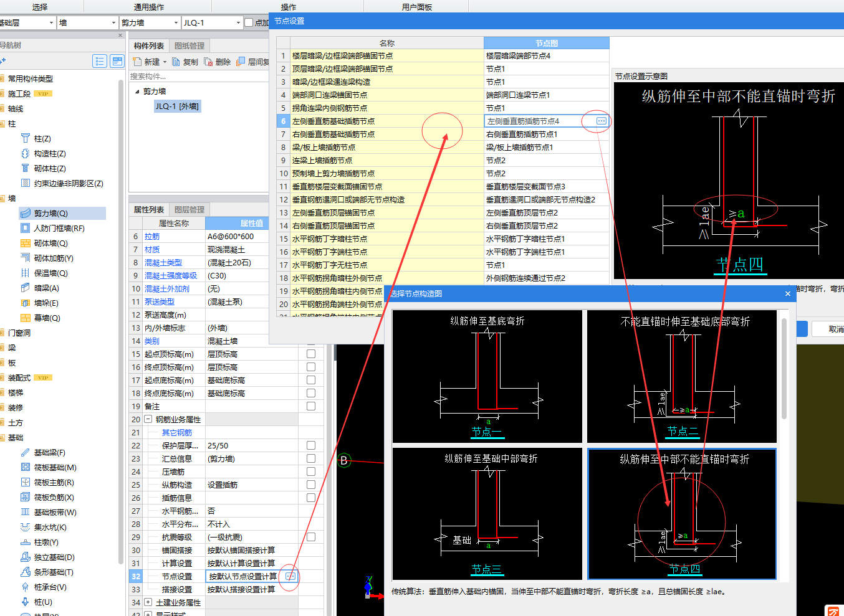Select the 剪力墙(Q) shear wall icon
This screenshot has width=844, height=616.
coord(26,213)
